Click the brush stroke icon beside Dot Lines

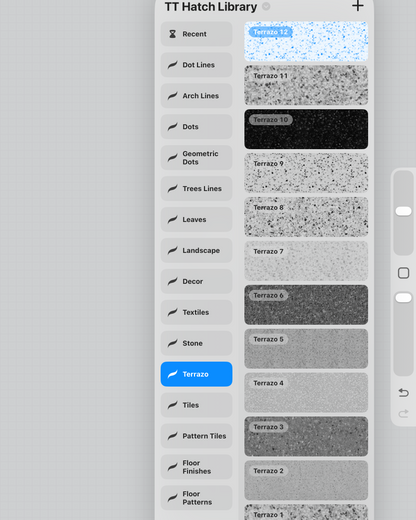(x=172, y=65)
